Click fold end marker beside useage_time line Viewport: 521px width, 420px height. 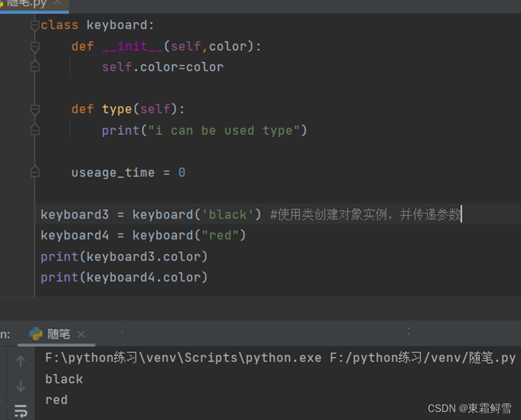[35, 171]
